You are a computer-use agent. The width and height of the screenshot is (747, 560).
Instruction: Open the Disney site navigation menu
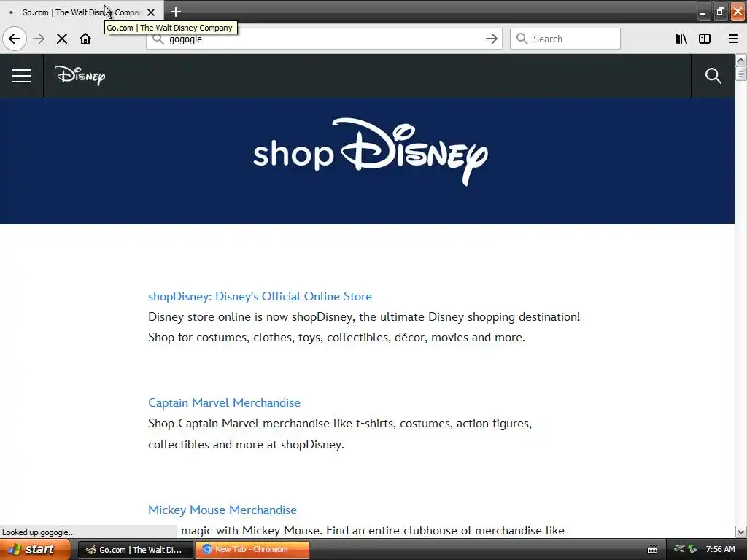(21, 76)
